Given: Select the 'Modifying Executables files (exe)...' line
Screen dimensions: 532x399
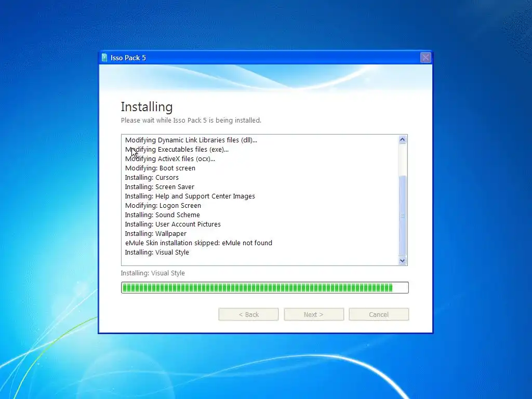Looking at the screenshot, I should [x=177, y=150].
